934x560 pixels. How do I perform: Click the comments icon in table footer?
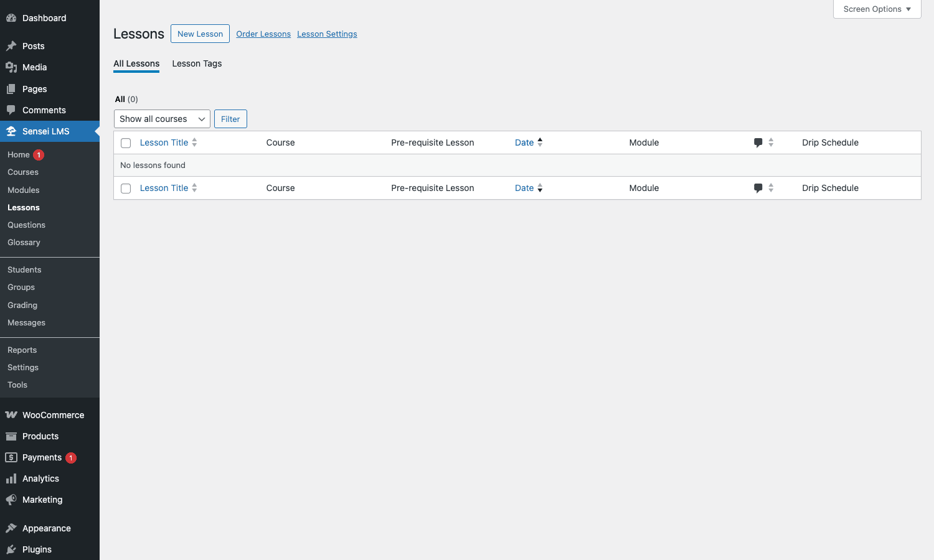(758, 188)
